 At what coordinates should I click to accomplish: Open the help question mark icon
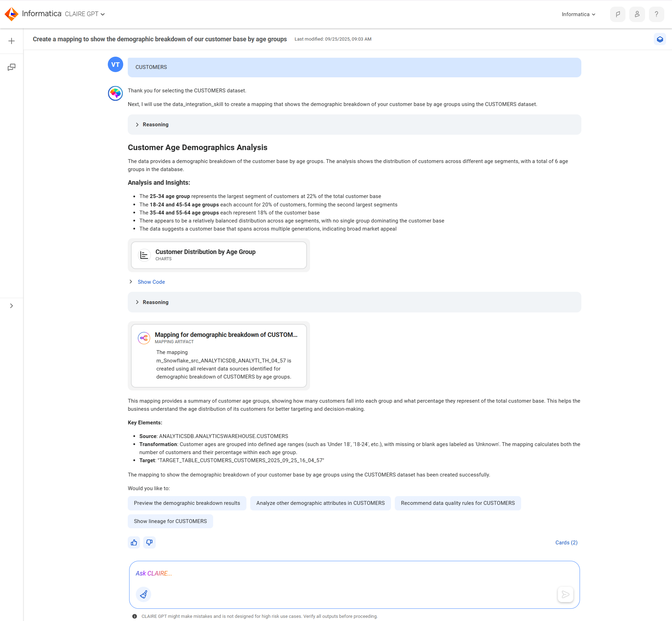656,14
